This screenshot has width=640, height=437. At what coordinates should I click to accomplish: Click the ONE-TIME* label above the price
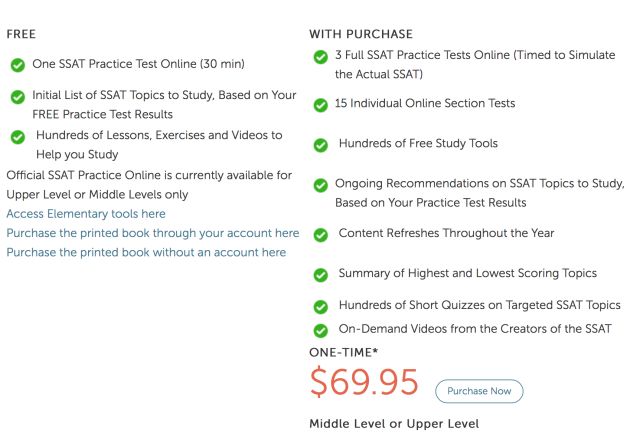[x=343, y=352]
